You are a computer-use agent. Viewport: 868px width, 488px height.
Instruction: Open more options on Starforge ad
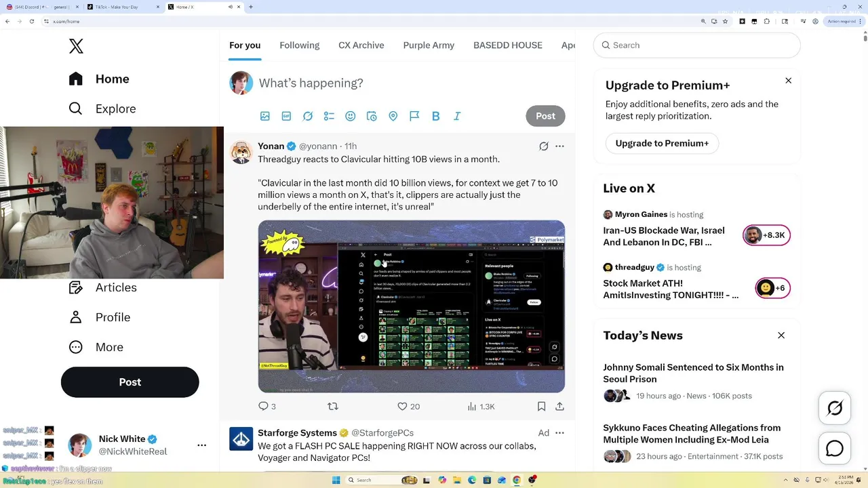click(559, 432)
